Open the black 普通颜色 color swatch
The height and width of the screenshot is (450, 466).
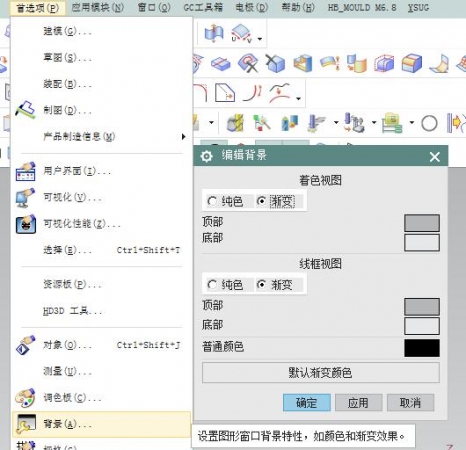(x=422, y=348)
